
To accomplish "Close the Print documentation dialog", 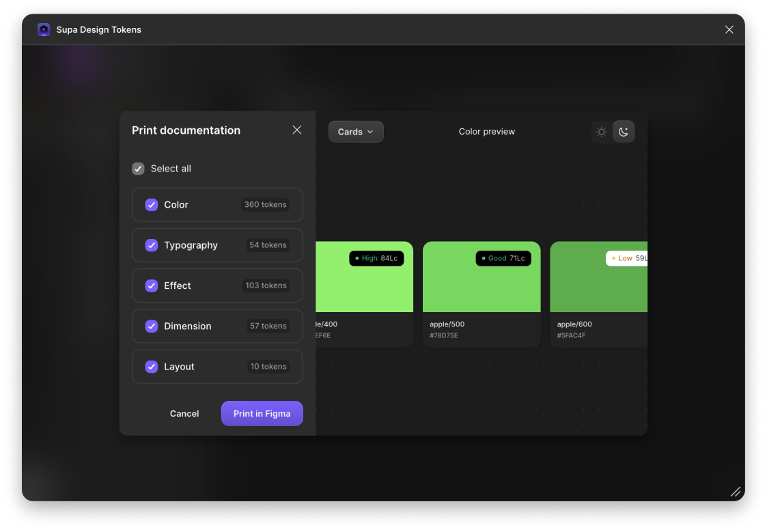I will point(296,130).
